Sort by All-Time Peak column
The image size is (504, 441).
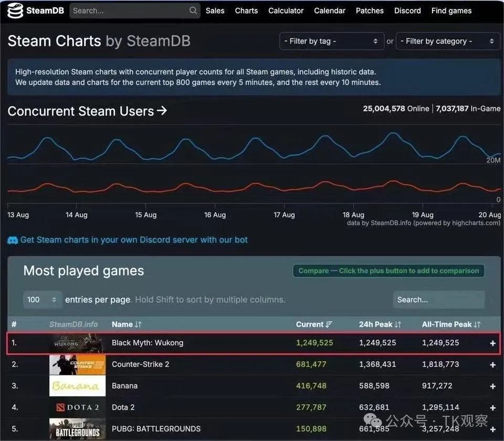(451, 324)
